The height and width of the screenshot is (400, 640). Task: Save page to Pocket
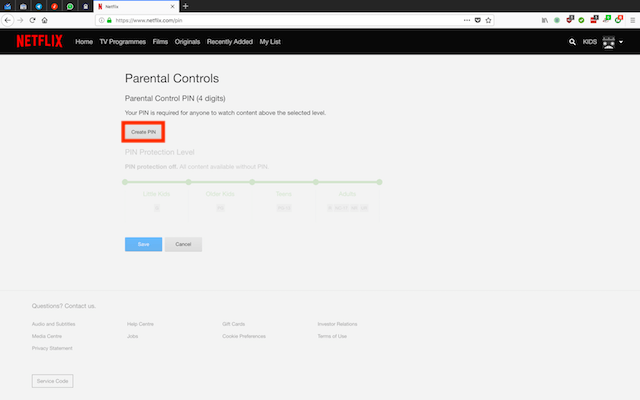(478, 20)
